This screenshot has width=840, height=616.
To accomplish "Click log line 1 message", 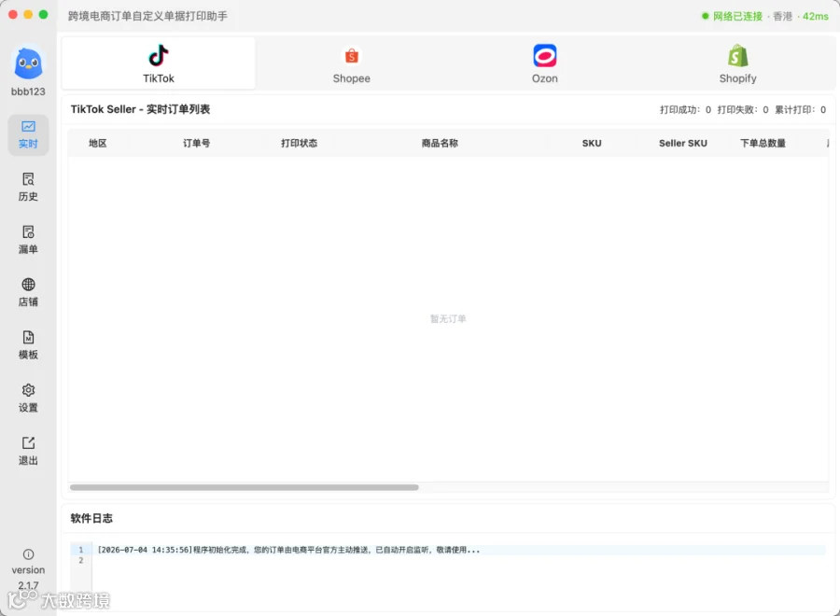I will 288,550.
